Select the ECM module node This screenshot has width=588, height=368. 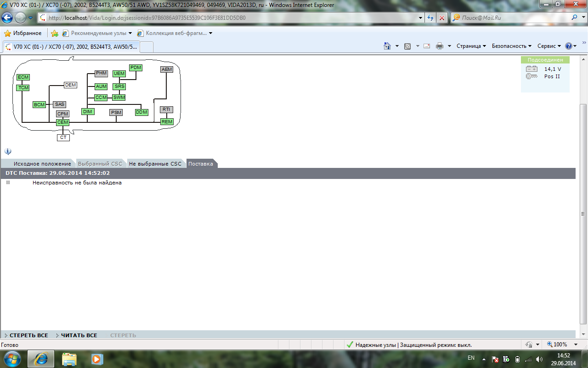(x=23, y=77)
